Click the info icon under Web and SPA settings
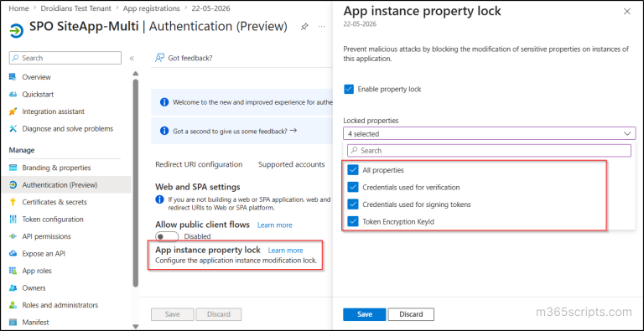Image resolution: width=644 pixels, height=331 pixels. (159, 199)
